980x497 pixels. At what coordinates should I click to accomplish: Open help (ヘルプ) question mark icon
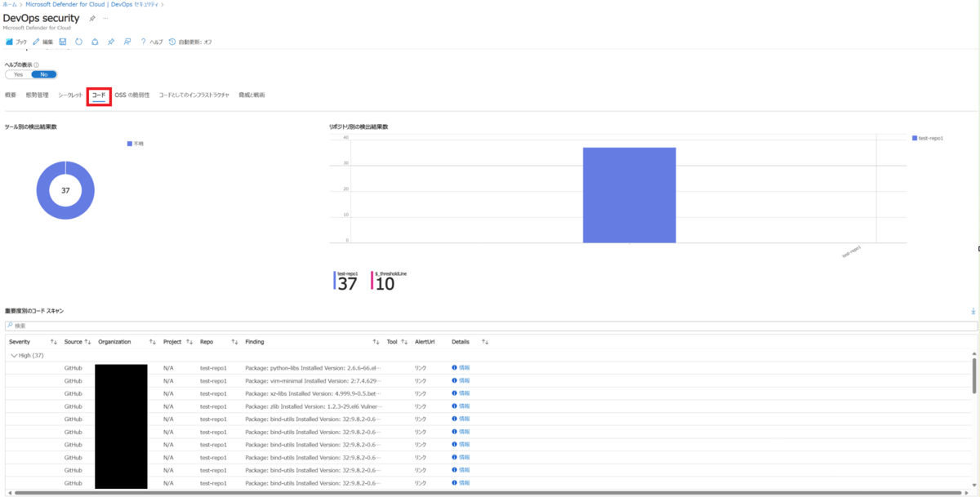[x=144, y=42]
